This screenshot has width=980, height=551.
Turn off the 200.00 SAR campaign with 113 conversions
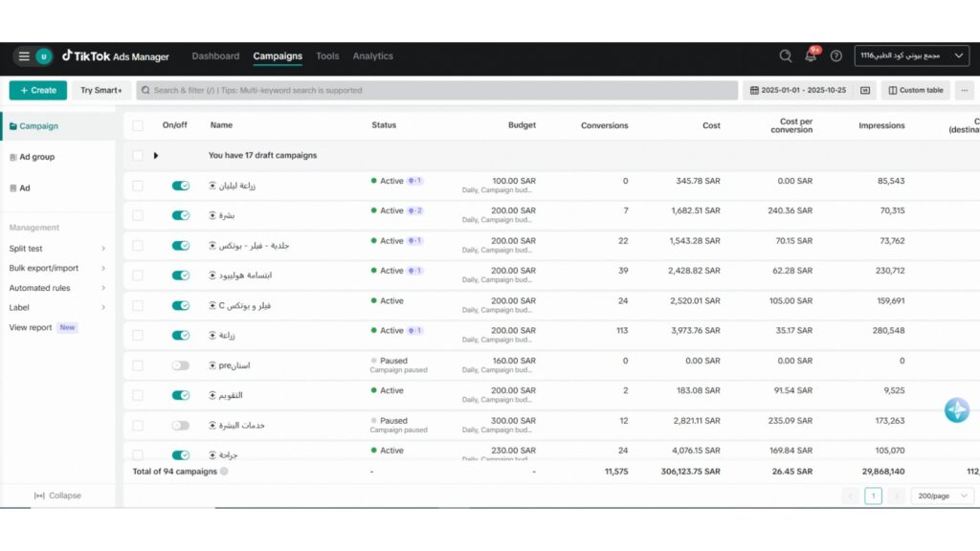coord(181,336)
